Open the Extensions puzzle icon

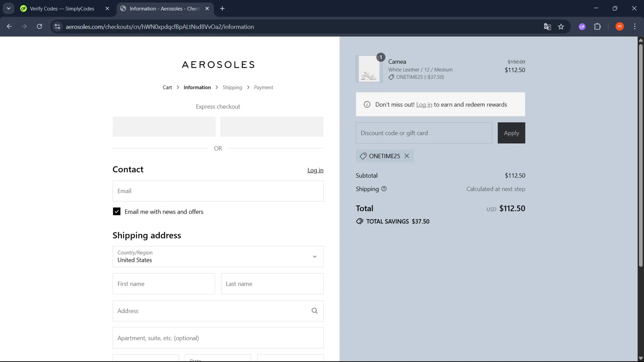click(x=597, y=27)
